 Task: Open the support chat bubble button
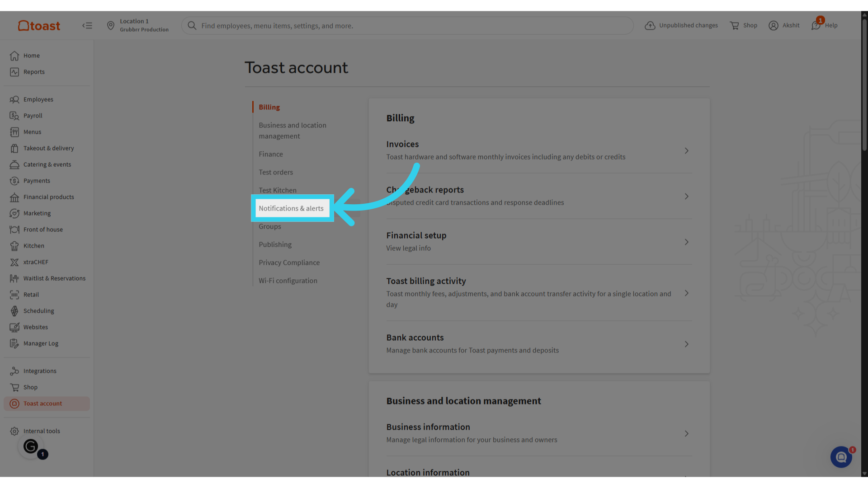841,457
